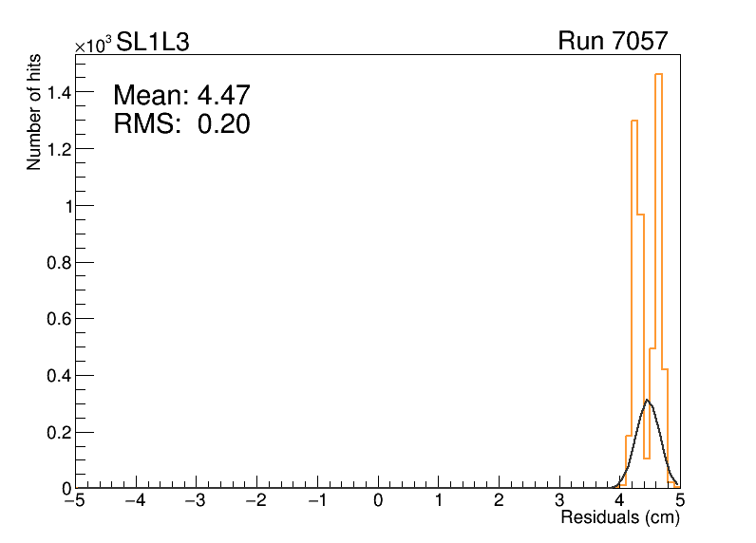Click the Mean: 4.47 statistic text

pyautogui.click(x=181, y=96)
